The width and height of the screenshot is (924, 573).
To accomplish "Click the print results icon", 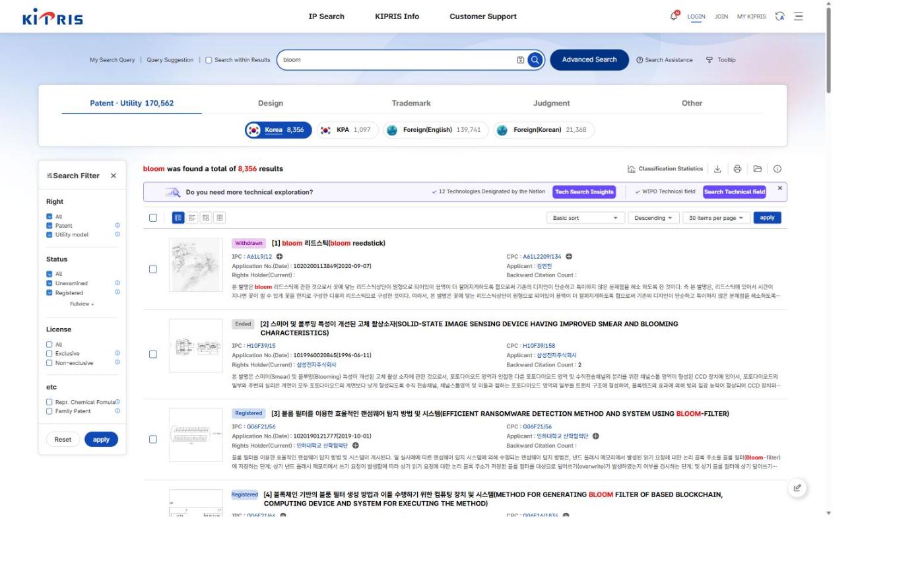I will tap(737, 169).
